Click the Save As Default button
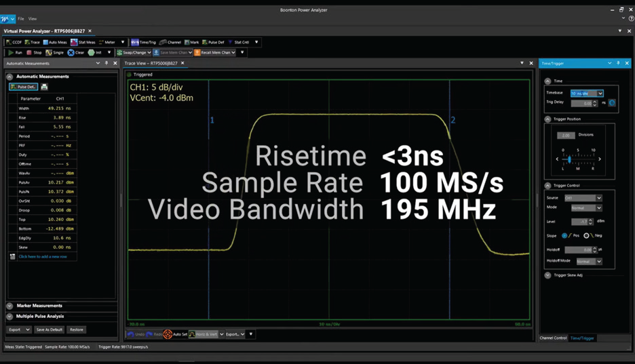The image size is (635, 364). pyautogui.click(x=50, y=329)
